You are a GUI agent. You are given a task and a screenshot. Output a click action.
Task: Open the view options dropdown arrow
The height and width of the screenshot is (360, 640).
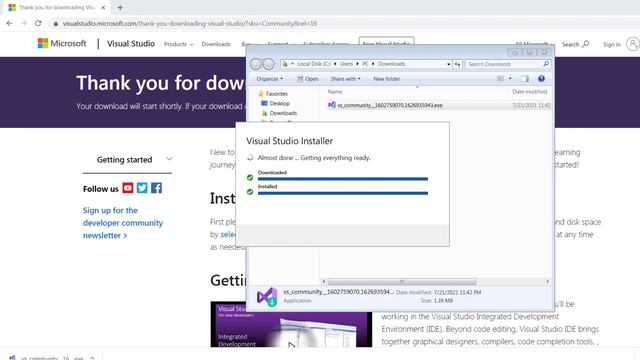pyautogui.click(x=510, y=79)
